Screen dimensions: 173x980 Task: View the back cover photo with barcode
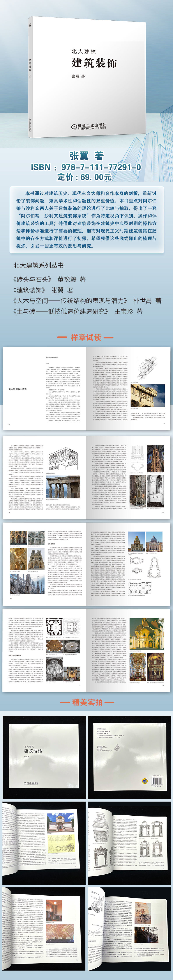tap(129, 757)
